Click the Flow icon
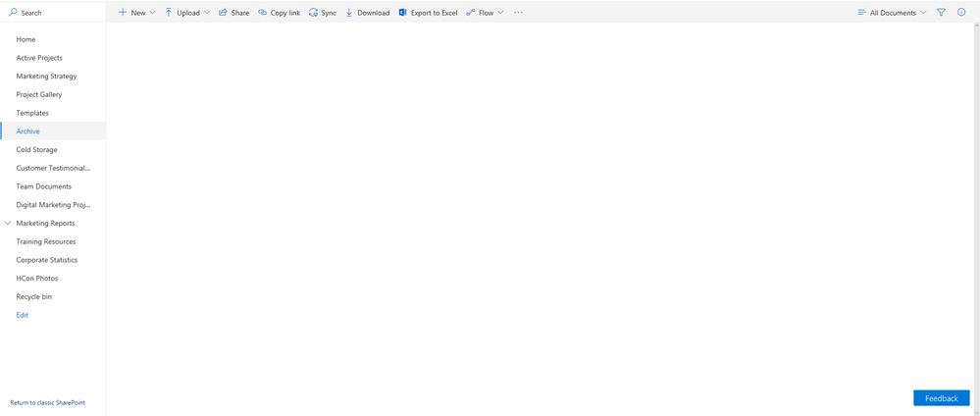Viewport: 980px width, 416px height. [x=471, y=13]
